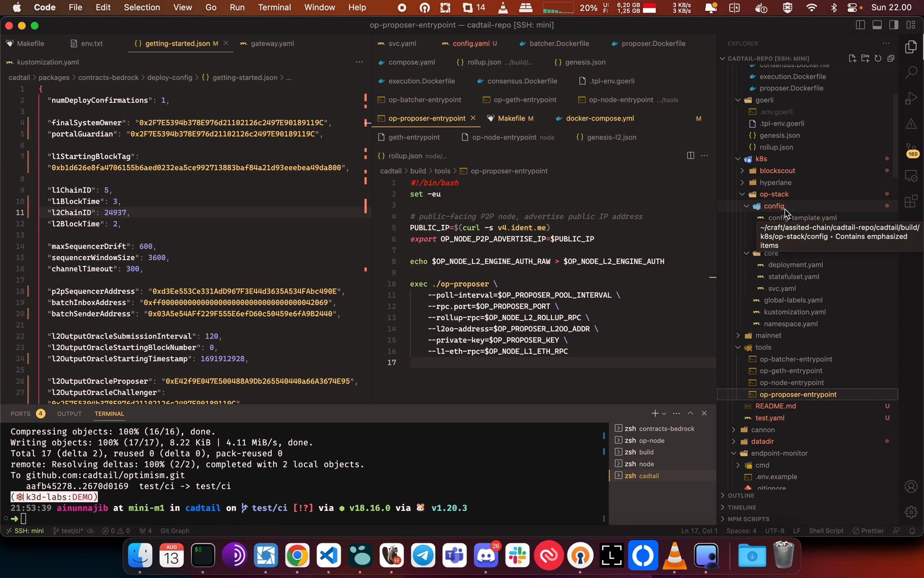Click SSH: mini remote indicator
Viewport: 924px width, 578px height.
pos(25,531)
